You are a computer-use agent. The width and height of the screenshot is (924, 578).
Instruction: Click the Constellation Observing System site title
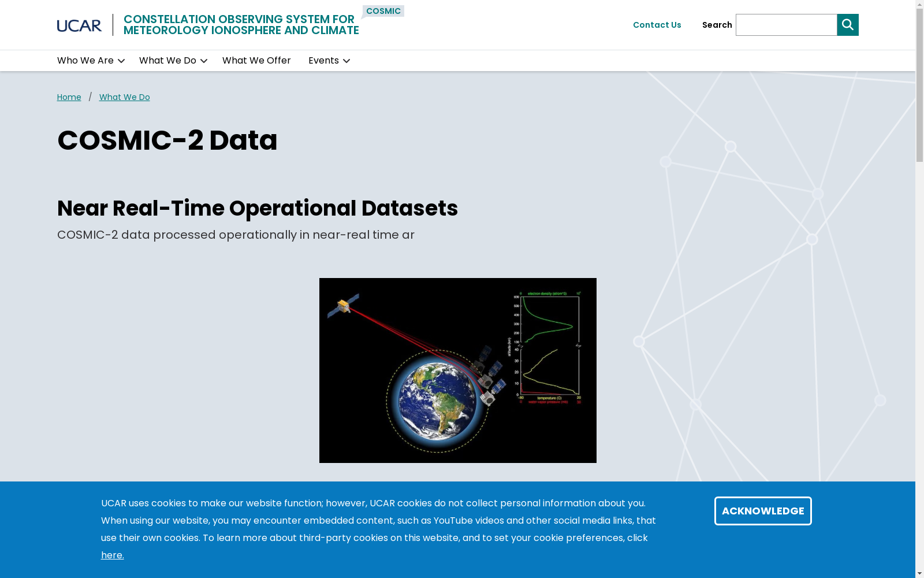(x=241, y=25)
